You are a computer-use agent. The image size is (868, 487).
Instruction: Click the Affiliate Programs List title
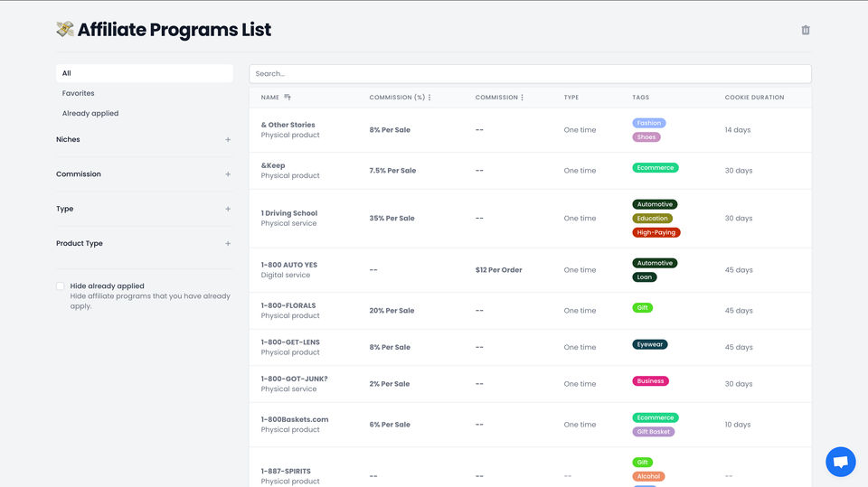coord(175,30)
